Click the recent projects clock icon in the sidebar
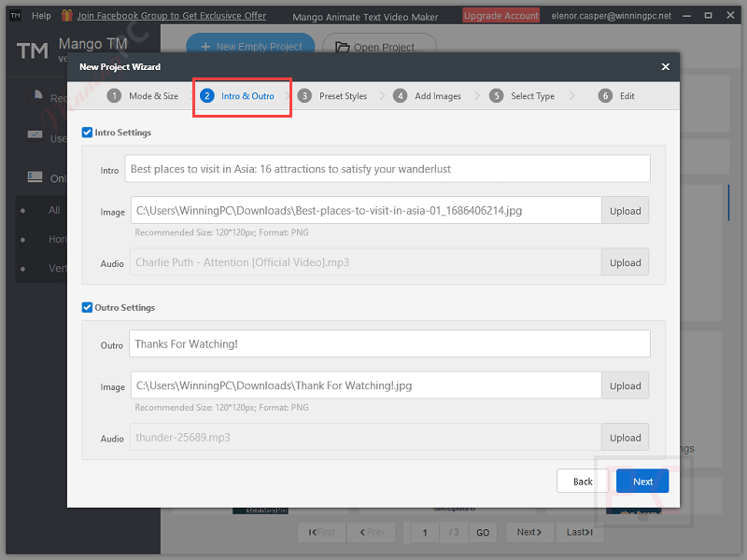This screenshot has width=747, height=560. 35,97
